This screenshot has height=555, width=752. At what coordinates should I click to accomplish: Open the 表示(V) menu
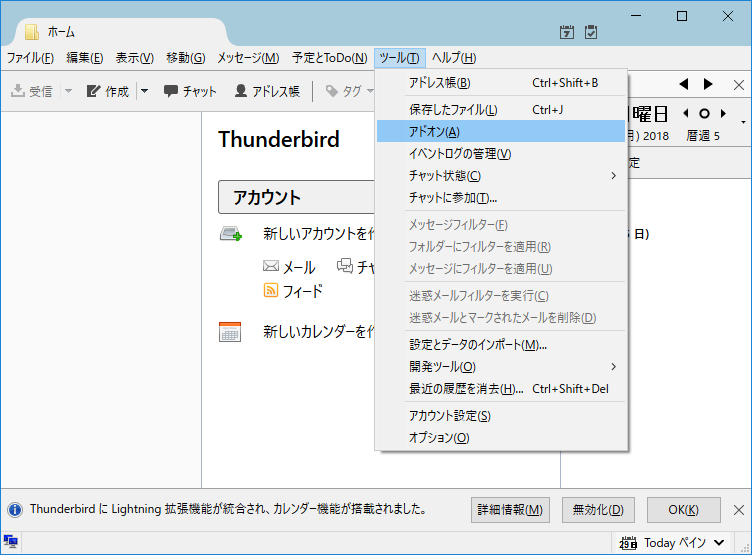point(135,58)
